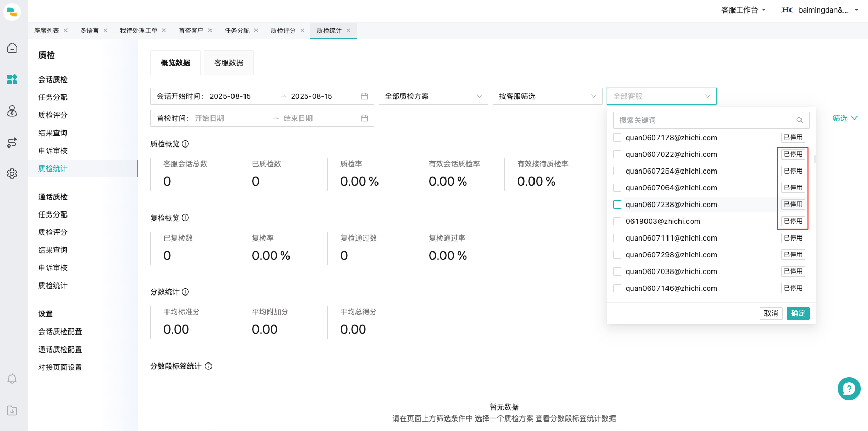Image resolution: width=868 pixels, height=431 pixels.
Task: Show info tooltip for 分数段标签统计
Action: 208,366
